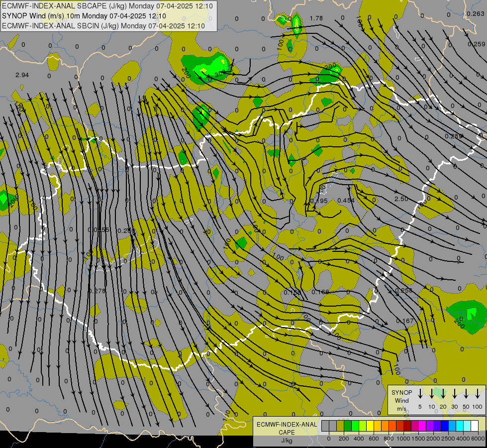This screenshot has height=448, width=487.
Task: Click the 1000 tick on CAPE color scale
Action: 403,439
